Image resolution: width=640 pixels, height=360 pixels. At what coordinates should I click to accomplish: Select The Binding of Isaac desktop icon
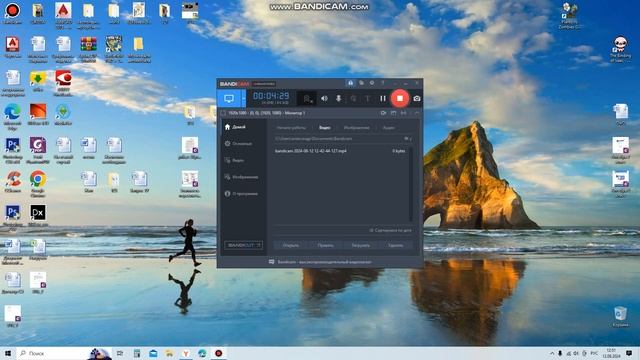point(620,49)
